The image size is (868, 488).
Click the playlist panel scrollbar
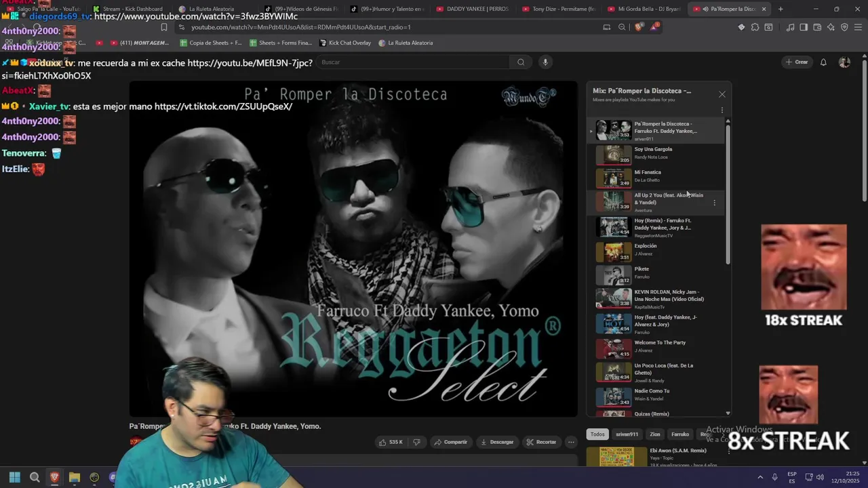(728, 193)
